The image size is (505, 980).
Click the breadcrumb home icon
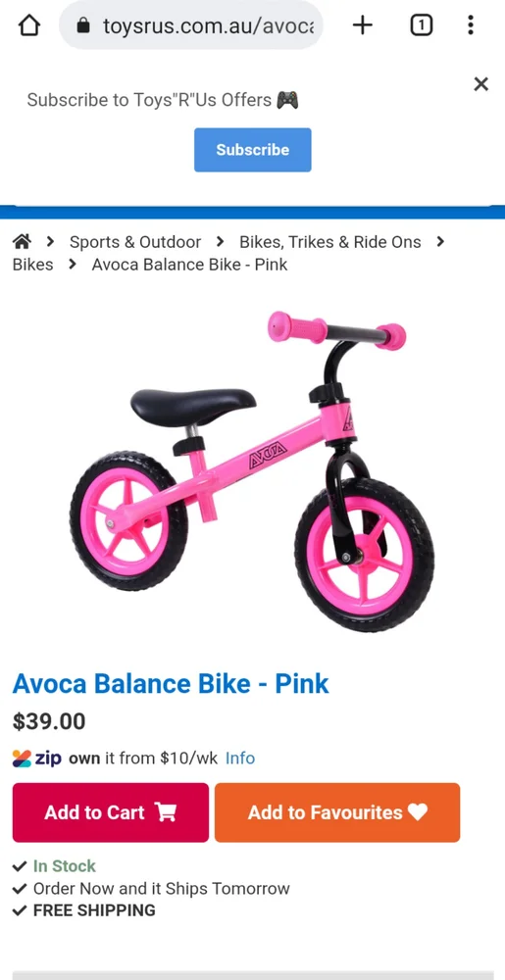(22, 241)
